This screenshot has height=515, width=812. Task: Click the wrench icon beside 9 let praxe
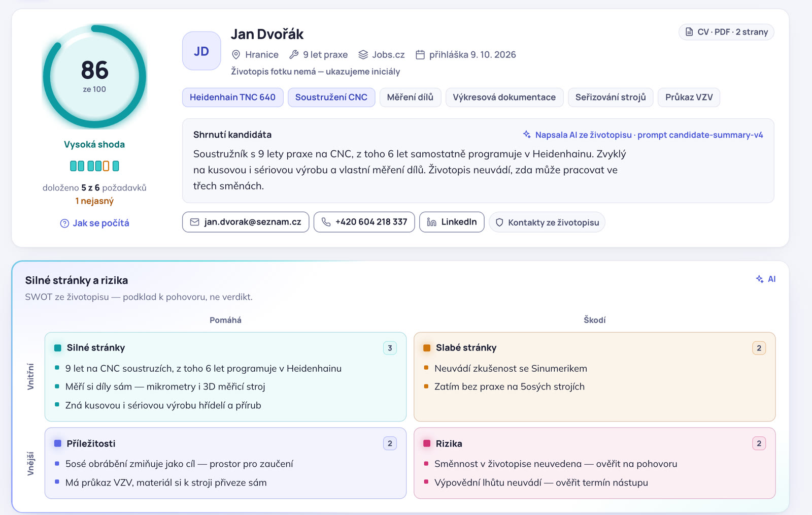[x=294, y=54]
